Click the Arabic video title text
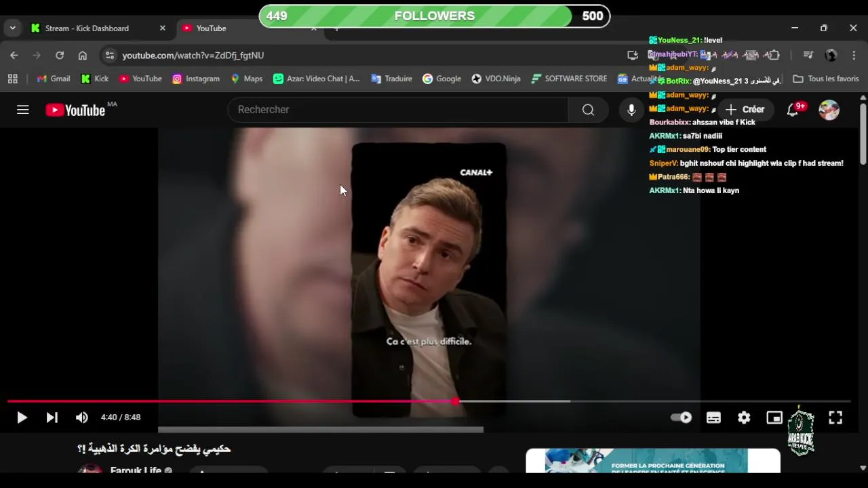Screen dimensions: 868x488 tap(154, 449)
